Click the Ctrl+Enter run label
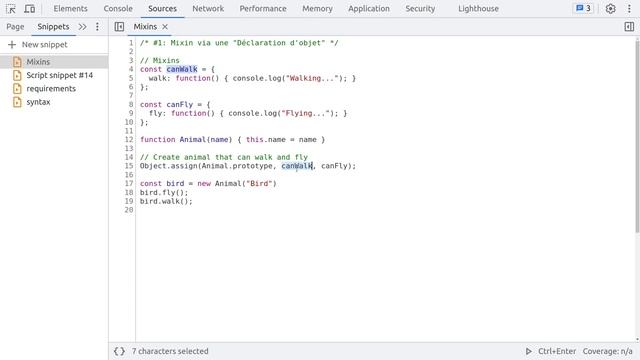 click(x=557, y=351)
